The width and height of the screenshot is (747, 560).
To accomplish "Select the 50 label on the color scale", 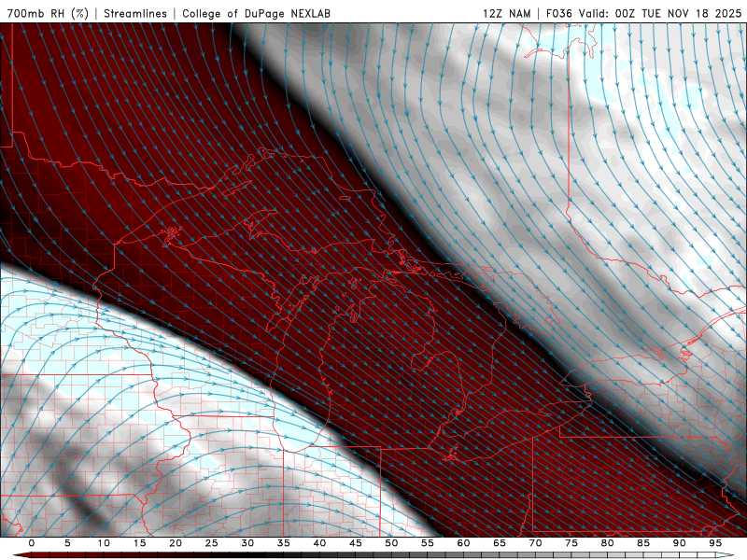I will (x=391, y=543).
